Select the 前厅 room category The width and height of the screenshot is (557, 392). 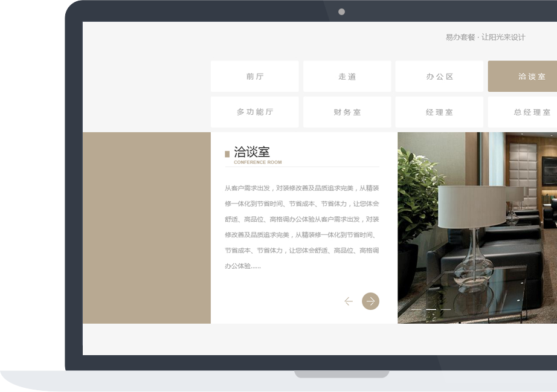click(254, 76)
